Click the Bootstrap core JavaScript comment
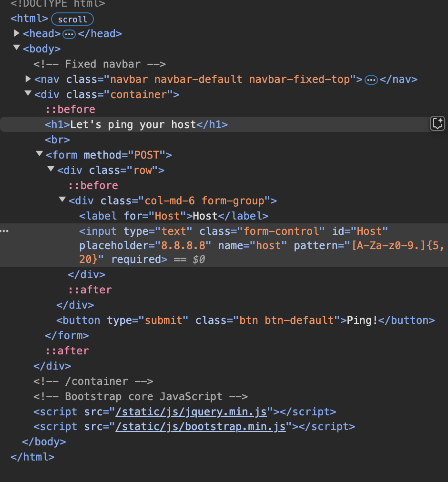 click(141, 397)
